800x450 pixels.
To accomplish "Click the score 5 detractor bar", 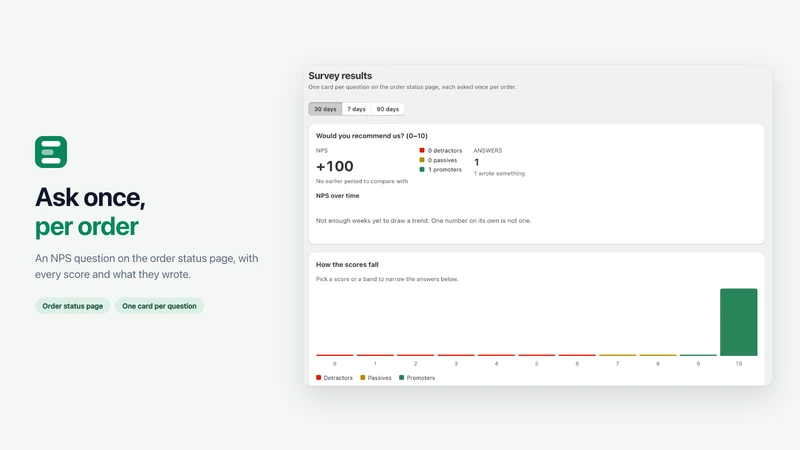I will tap(537, 355).
